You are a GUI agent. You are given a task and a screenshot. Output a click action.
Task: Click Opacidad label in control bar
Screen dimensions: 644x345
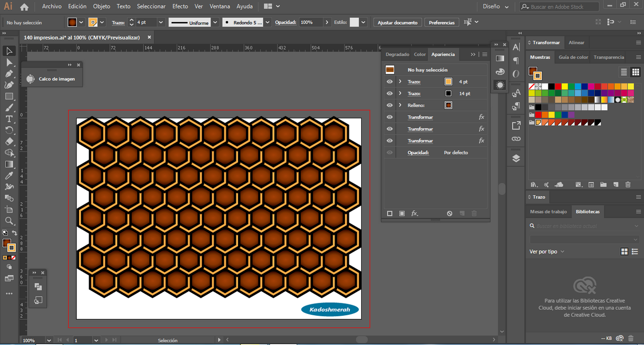[286, 23]
